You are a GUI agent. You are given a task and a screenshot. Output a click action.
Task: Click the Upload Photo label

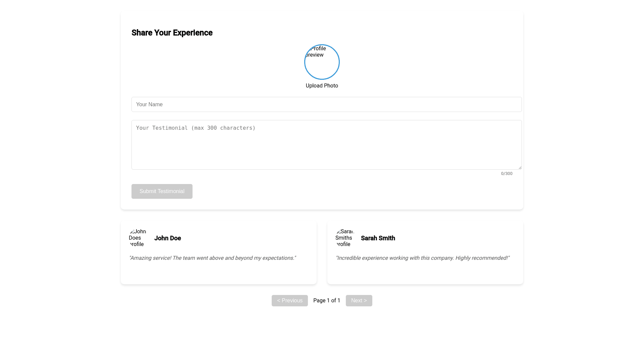coord(322,86)
